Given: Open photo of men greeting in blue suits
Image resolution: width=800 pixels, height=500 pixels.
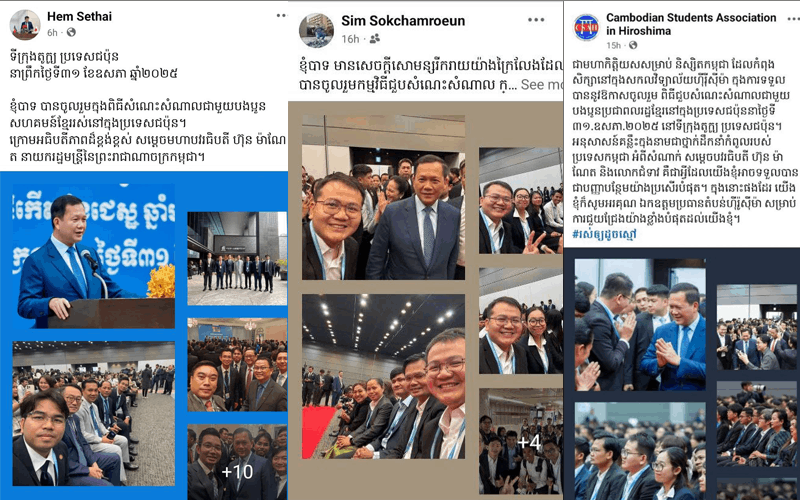Looking at the screenshot, I should [640, 324].
